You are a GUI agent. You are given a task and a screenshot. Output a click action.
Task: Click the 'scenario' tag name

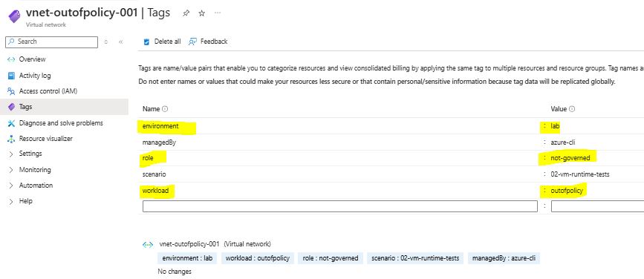pos(154,174)
